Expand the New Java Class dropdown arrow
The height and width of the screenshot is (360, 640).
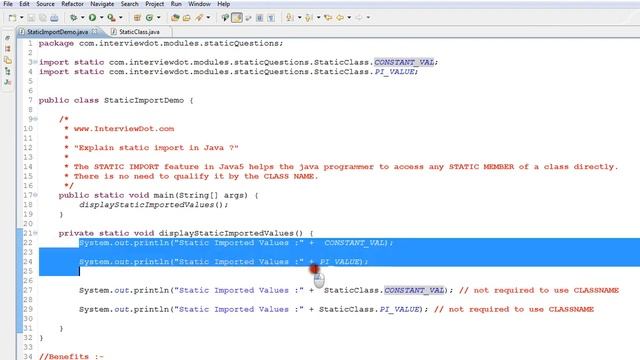(159, 18)
